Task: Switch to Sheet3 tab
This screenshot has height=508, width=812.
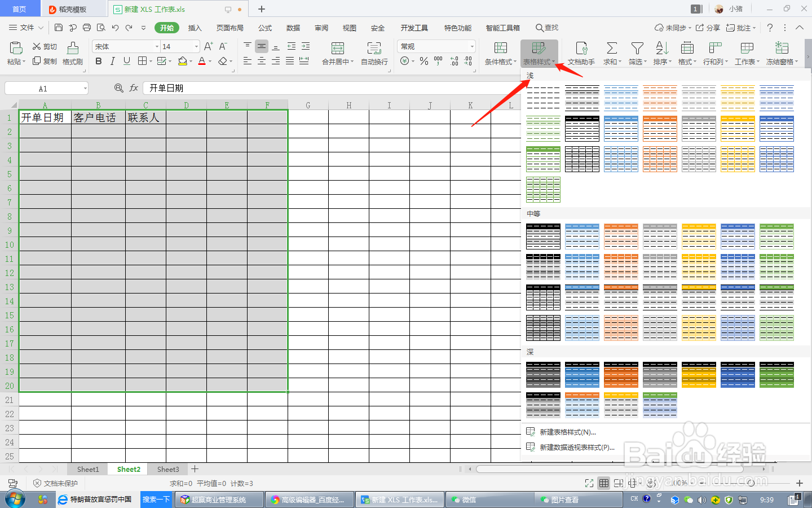Action: point(168,469)
